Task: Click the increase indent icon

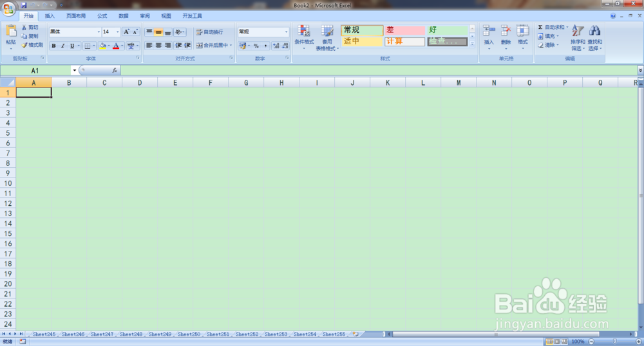Action: pyautogui.click(x=187, y=45)
